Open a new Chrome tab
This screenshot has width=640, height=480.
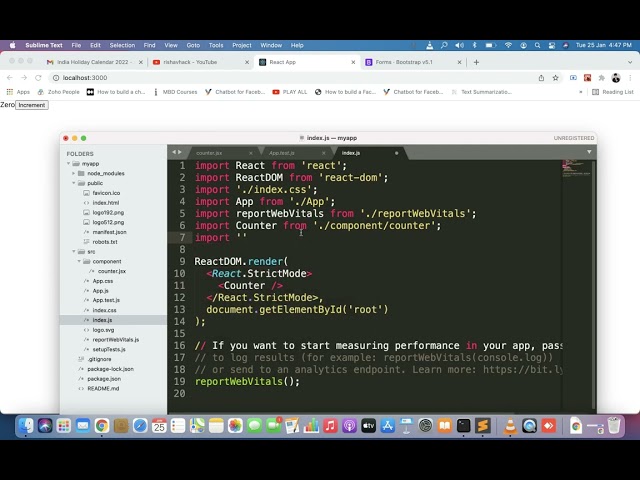click(476, 62)
